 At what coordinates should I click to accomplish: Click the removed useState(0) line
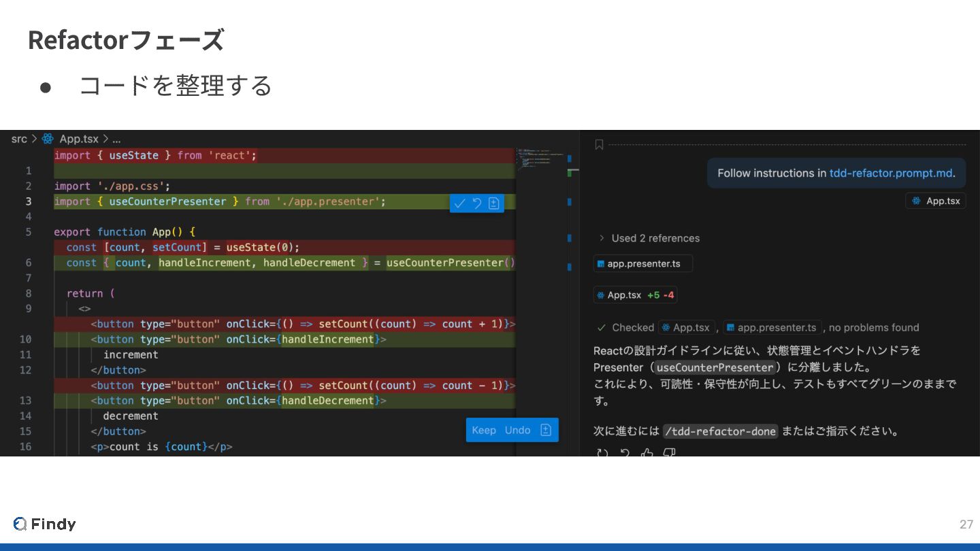[284, 247]
